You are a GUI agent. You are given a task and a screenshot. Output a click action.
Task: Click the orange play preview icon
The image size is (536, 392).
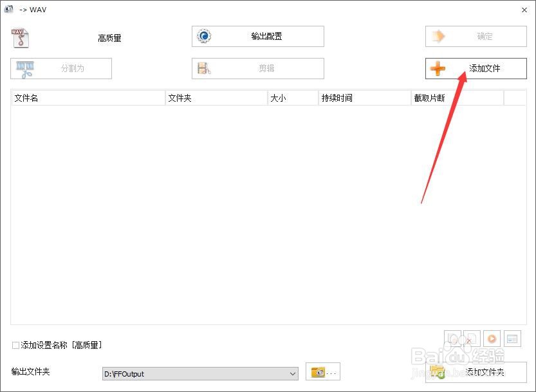pyautogui.click(x=491, y=338)
